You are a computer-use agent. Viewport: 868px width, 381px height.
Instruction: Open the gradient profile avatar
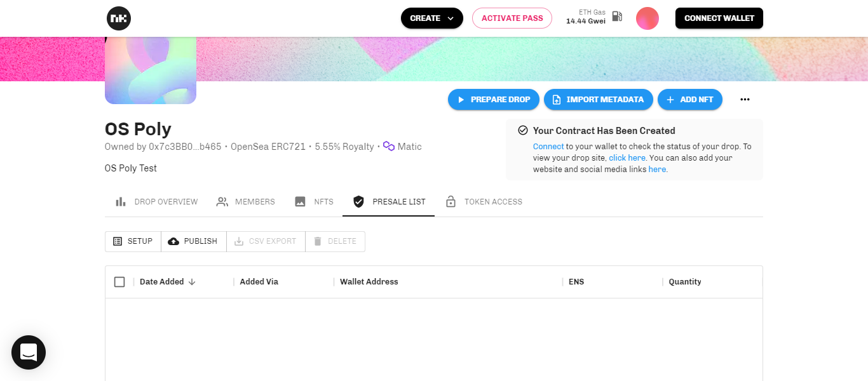coord(647,18)
